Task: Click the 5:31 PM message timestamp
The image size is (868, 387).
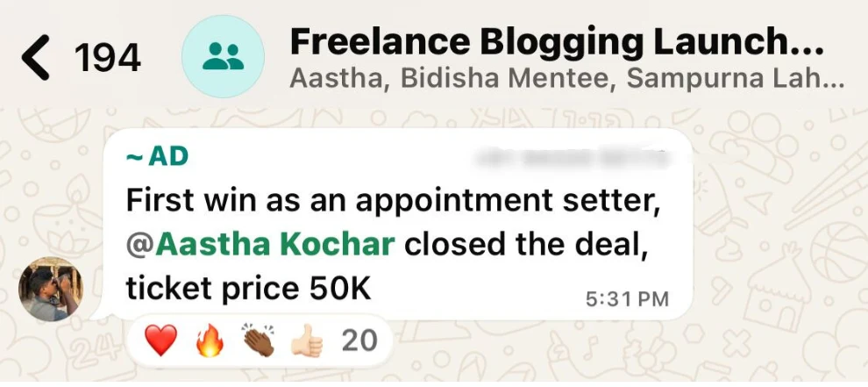Action: click(x=627, y=299)
